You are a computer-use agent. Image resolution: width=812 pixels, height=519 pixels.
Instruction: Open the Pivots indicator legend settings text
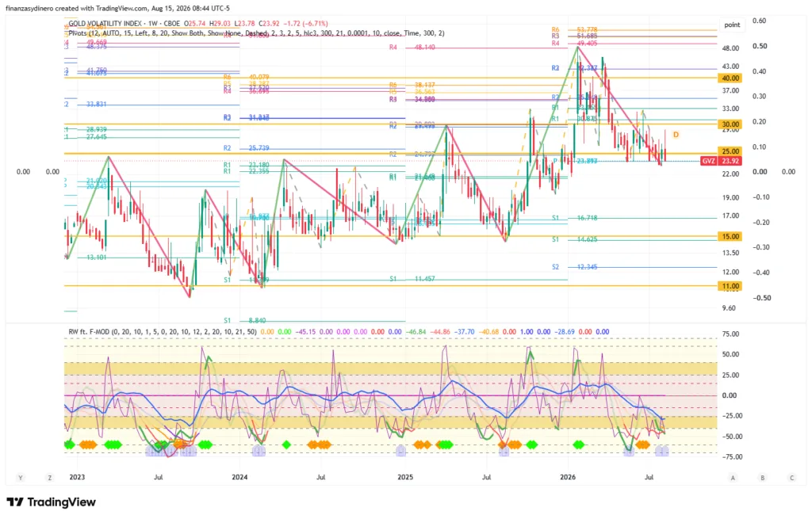coord(256,33)
